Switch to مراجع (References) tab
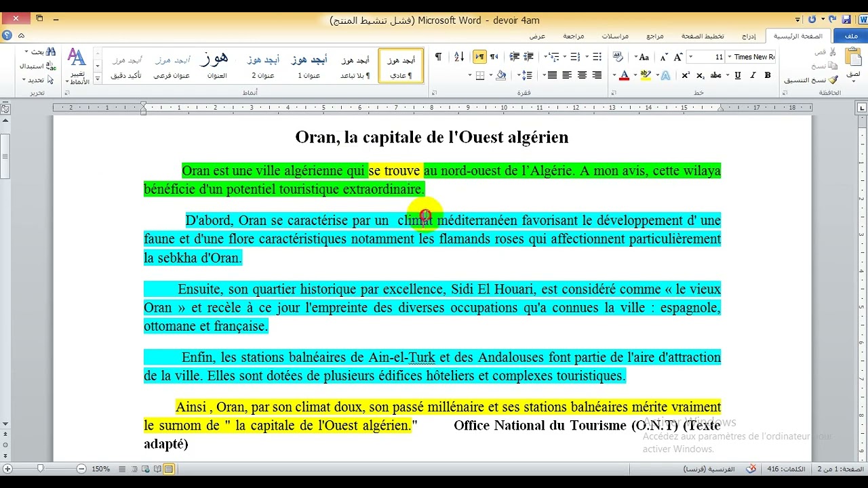 click(x=655, y=36)
